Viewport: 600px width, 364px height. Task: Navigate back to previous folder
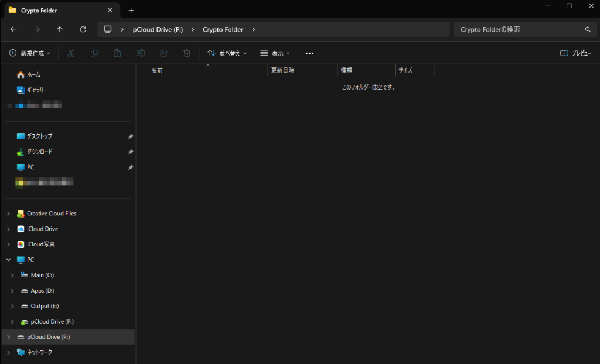coord(13,29)
